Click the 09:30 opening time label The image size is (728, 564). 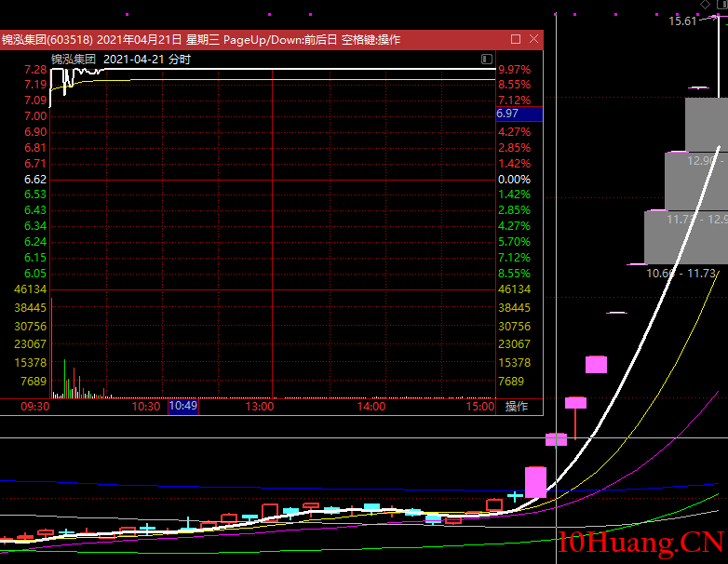tap(35, 407)
